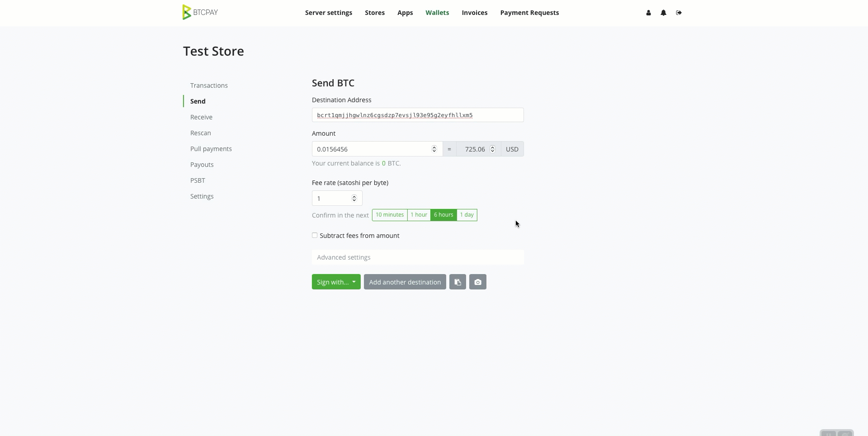This screenshot has height=436, width=868.
Task: Open wallet Settings in sidebar
Action: click(x=202, y=196)
